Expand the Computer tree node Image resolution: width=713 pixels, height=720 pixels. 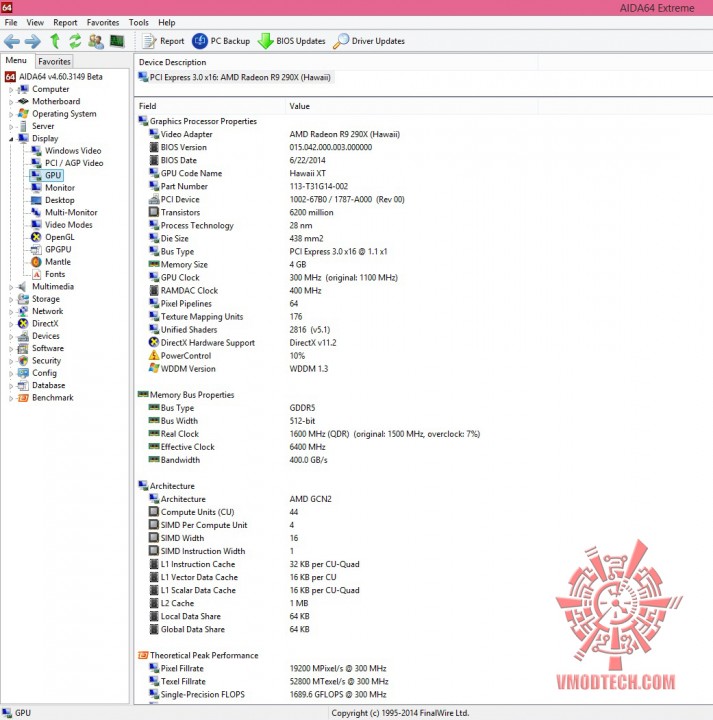11,90
